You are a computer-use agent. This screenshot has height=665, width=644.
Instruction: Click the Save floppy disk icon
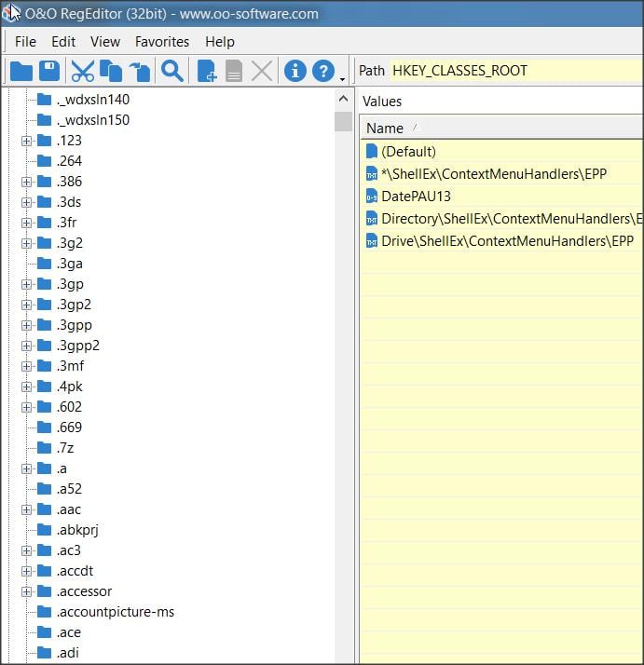click(x=49, y=71)
